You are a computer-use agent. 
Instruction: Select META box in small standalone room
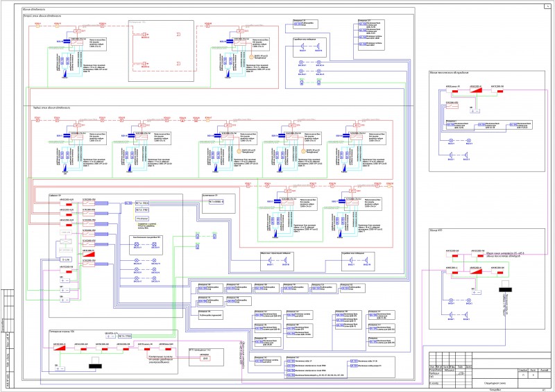coord(216,201)
